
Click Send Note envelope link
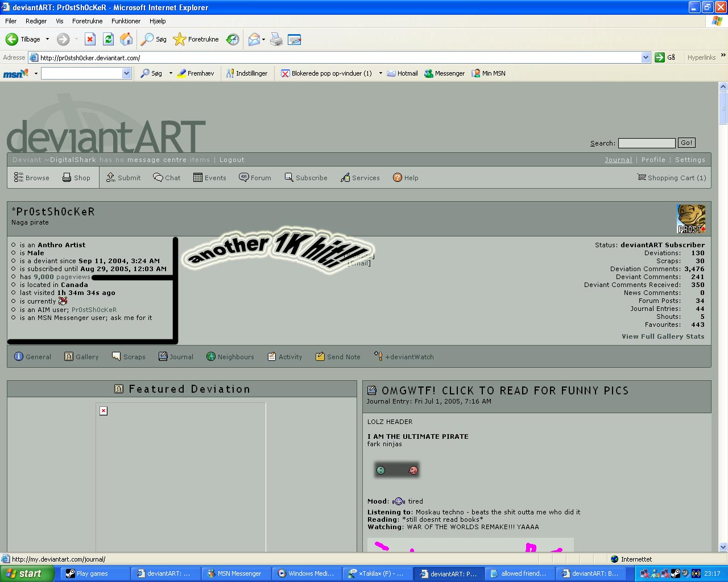click(x=338, y=357)
